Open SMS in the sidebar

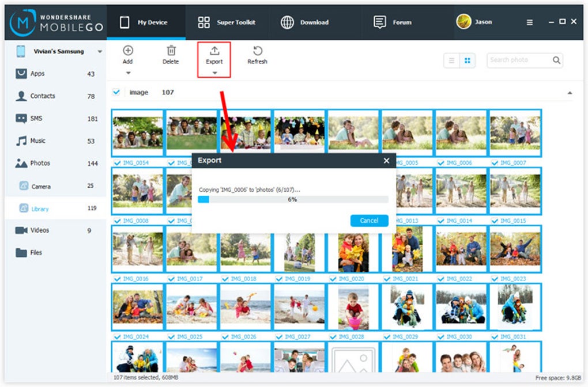pyautogui.click(x=56, y=119)
